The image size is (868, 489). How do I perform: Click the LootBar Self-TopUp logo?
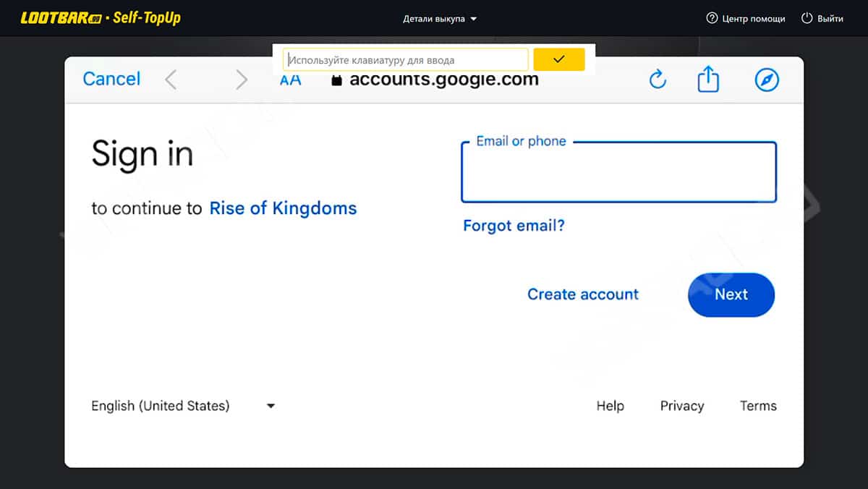pos(101,18)
